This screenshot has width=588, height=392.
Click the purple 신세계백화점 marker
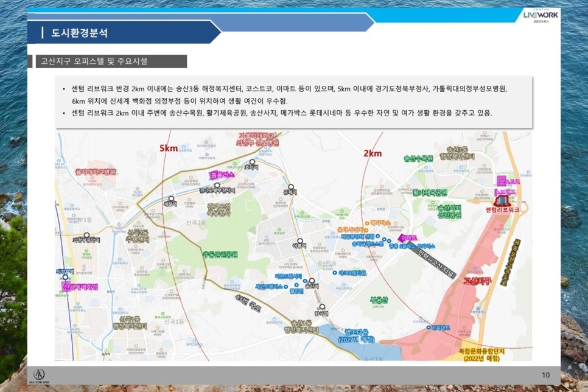point(80,287)
